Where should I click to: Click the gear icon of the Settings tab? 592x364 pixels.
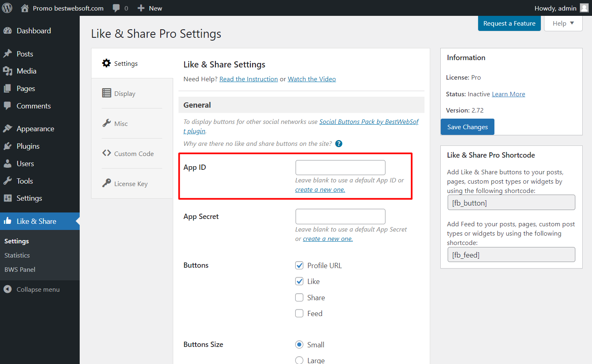[107, 63]
